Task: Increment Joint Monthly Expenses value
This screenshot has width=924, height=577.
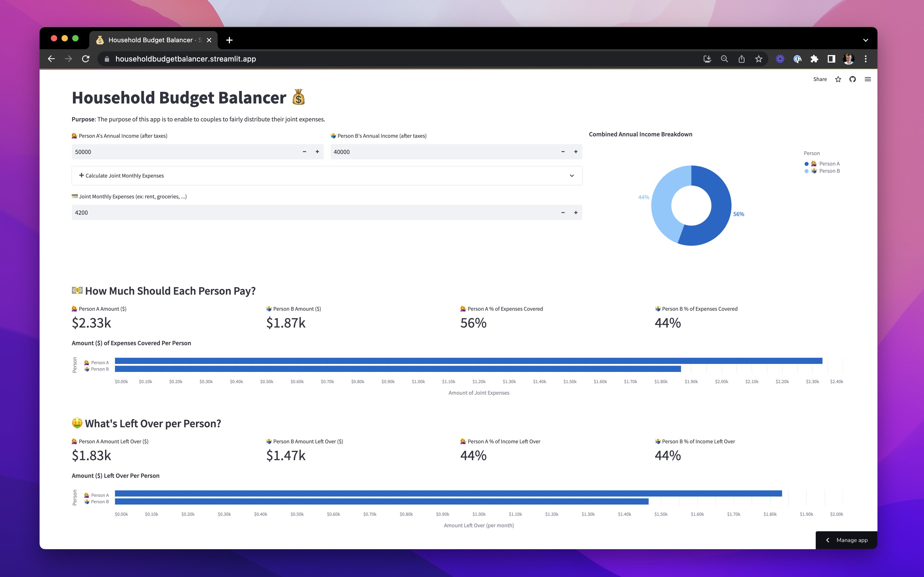Action: pyautogui.click(x=576, y=213)
